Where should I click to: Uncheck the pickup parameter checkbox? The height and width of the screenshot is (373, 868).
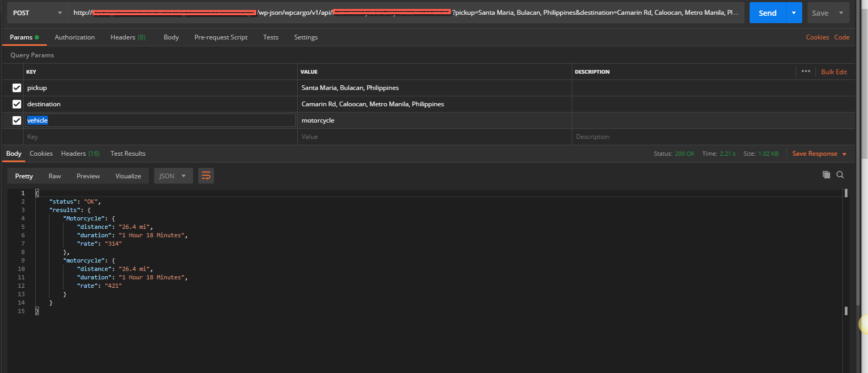17,88
